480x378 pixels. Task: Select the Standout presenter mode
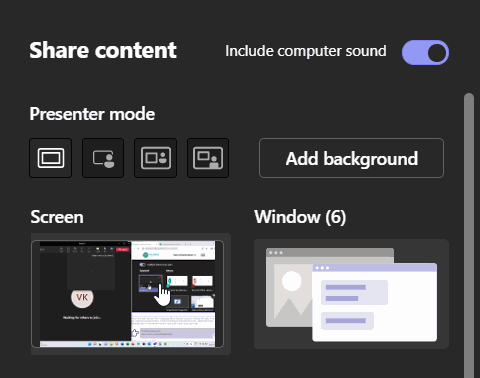pos(103,158)
